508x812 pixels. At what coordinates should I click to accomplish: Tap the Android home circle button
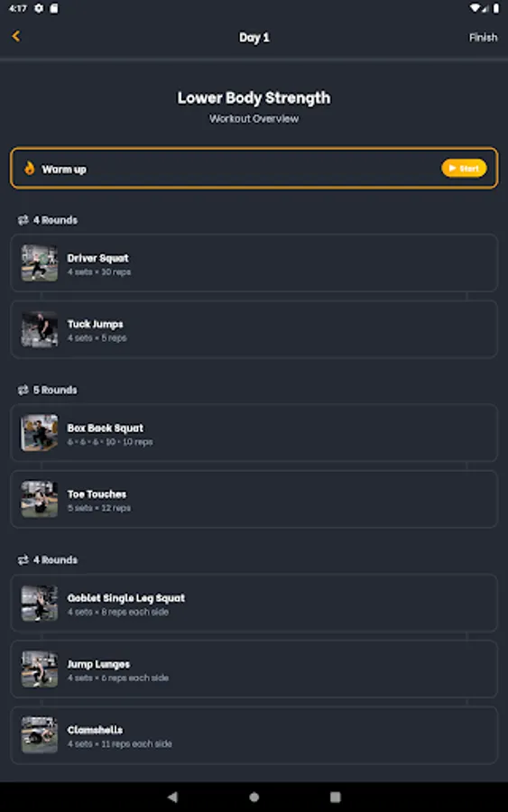[x=254, y=797]
